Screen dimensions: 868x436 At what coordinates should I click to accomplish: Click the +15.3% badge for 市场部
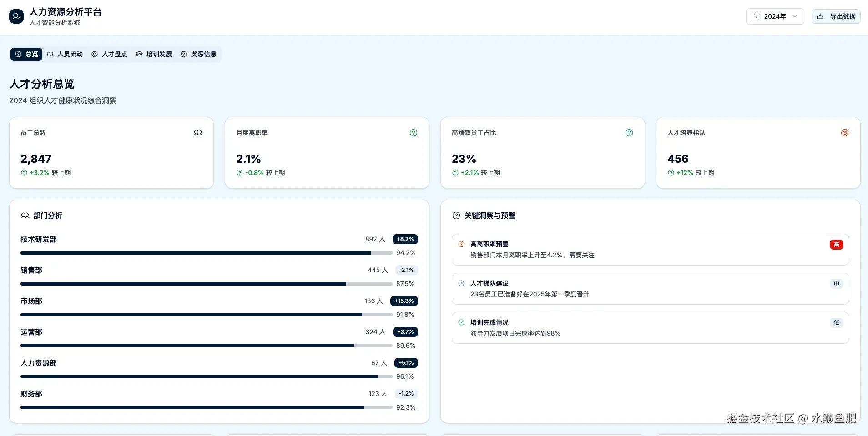pyautogui.click(x=404, y=301)
